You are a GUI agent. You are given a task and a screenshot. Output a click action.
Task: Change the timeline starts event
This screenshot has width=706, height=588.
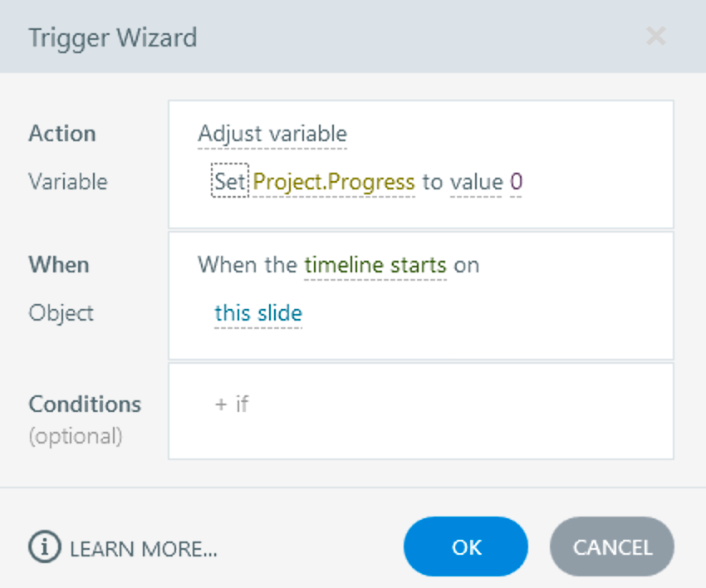click(375, 266)
